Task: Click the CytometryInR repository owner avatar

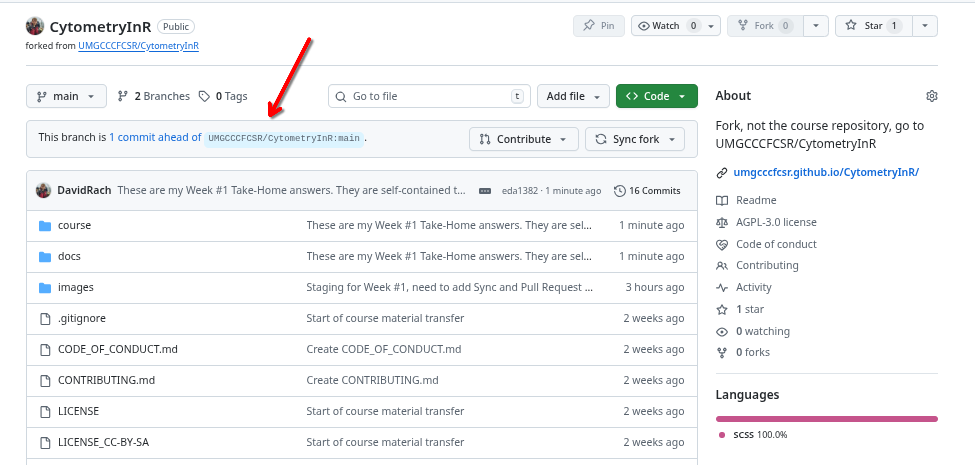Action: coord(35,26)
